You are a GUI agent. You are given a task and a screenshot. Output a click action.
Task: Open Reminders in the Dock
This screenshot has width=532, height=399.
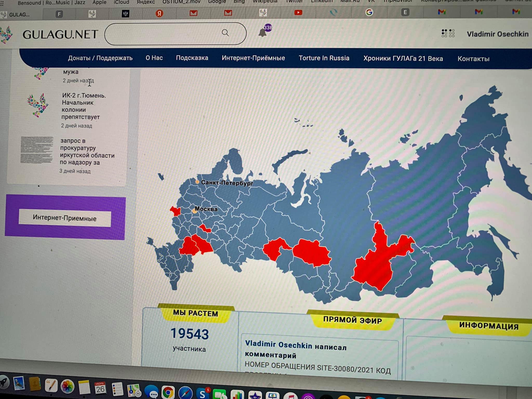(117, 389)
